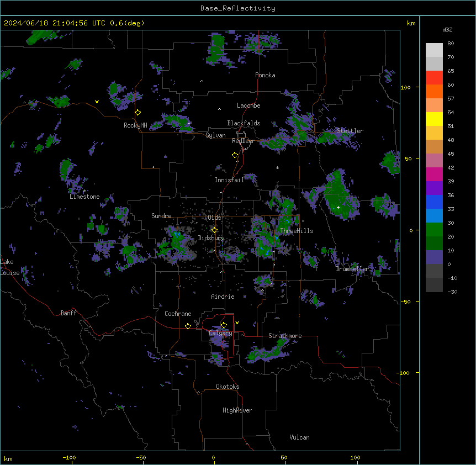
Task: Select the RedDeer label
Action: (x=243, y=141)
